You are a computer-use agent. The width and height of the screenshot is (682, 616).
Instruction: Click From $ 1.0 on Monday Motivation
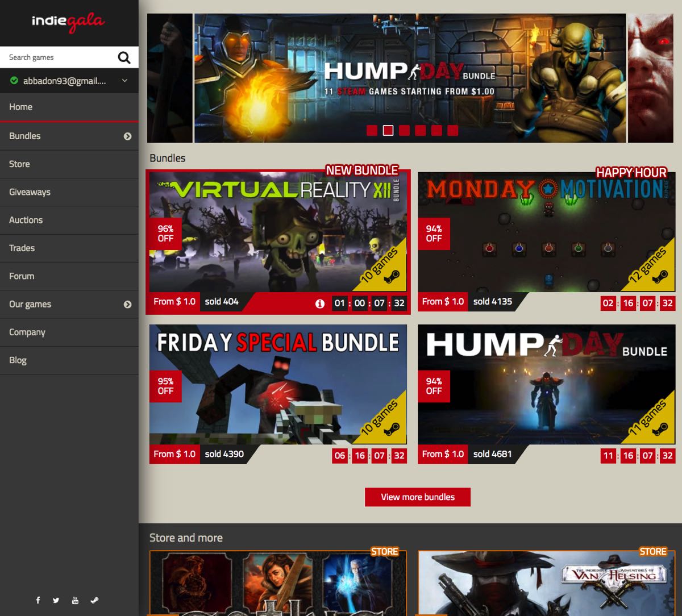pyautogui.click(x=443, y=302)
